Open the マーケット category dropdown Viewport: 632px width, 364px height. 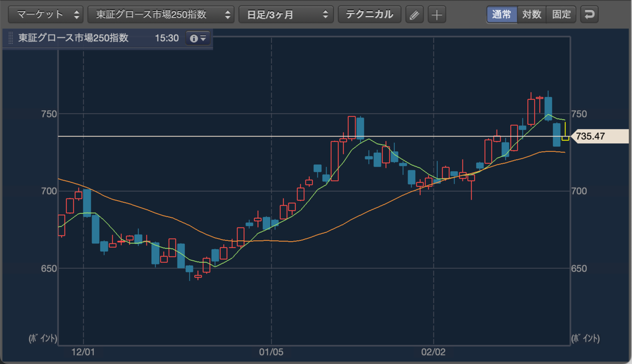[x=46, y=14]
